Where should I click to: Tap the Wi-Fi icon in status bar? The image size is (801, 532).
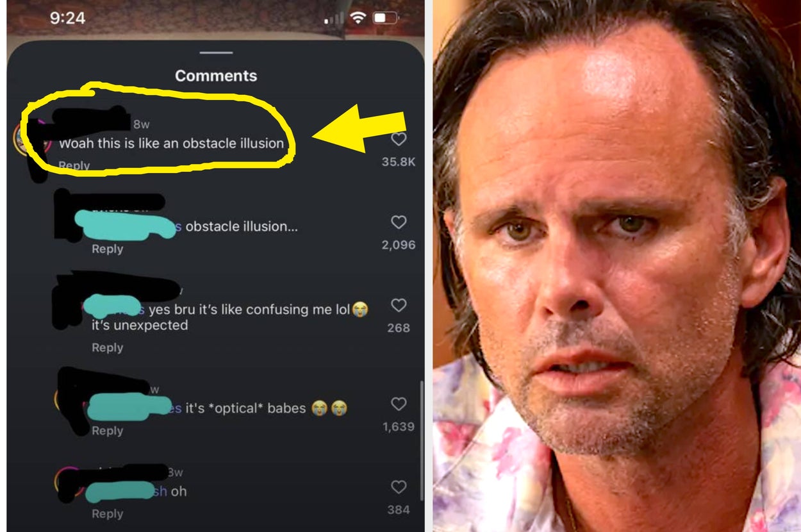[358, 18]
